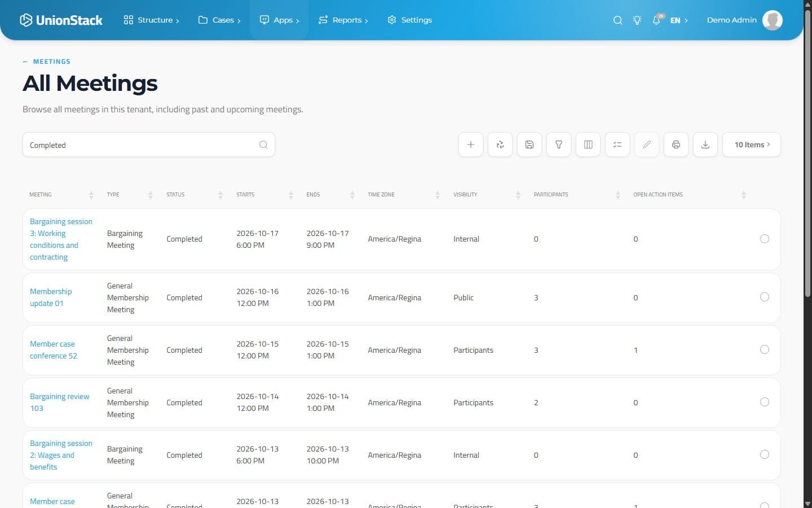Click the save view floppy disk icon
812x508 pixels.
click(529, 144)
